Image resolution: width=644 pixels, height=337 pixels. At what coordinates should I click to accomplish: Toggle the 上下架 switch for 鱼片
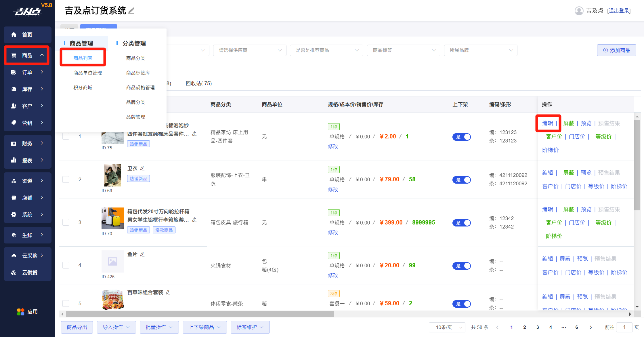click(461, 266)
